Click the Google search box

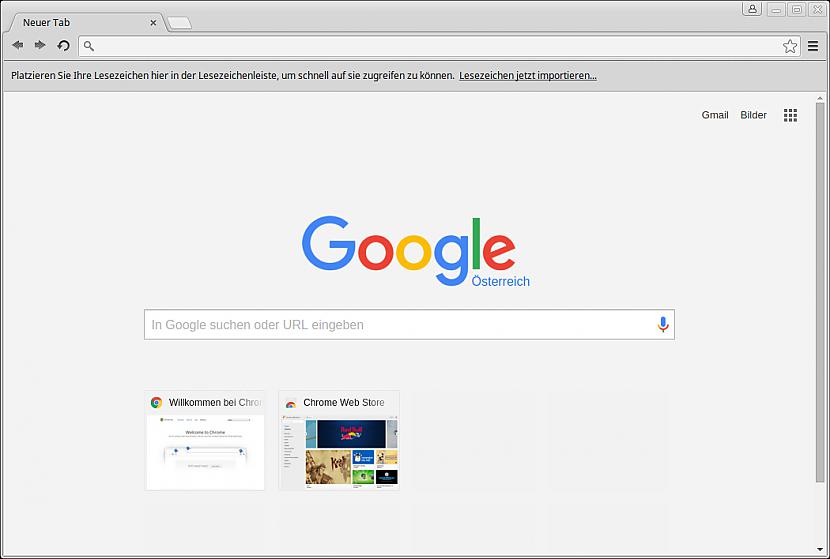pyautogui.click(x=409, y=324)
